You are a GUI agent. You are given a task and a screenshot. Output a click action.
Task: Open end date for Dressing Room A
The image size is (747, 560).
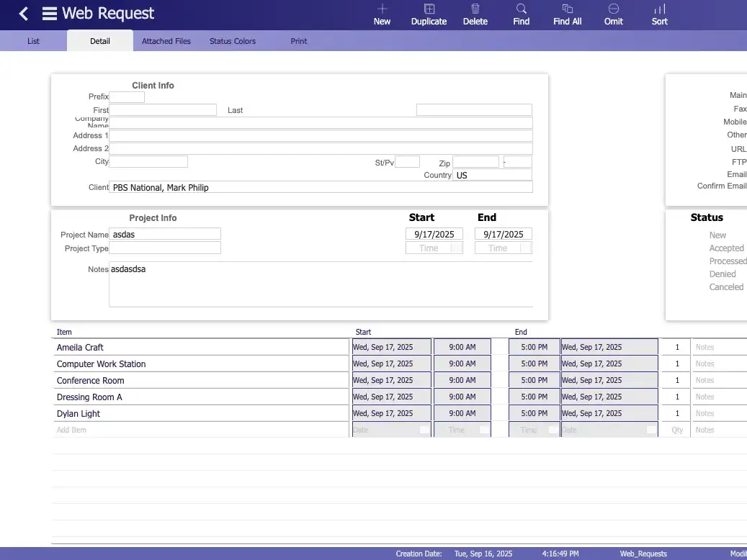pos(610,397)
